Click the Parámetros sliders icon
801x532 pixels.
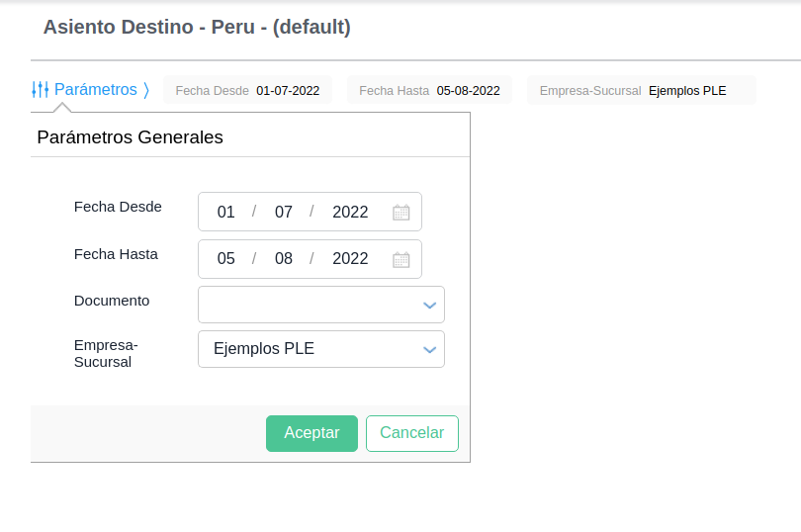pyautogui.click(x=41, y=90)
